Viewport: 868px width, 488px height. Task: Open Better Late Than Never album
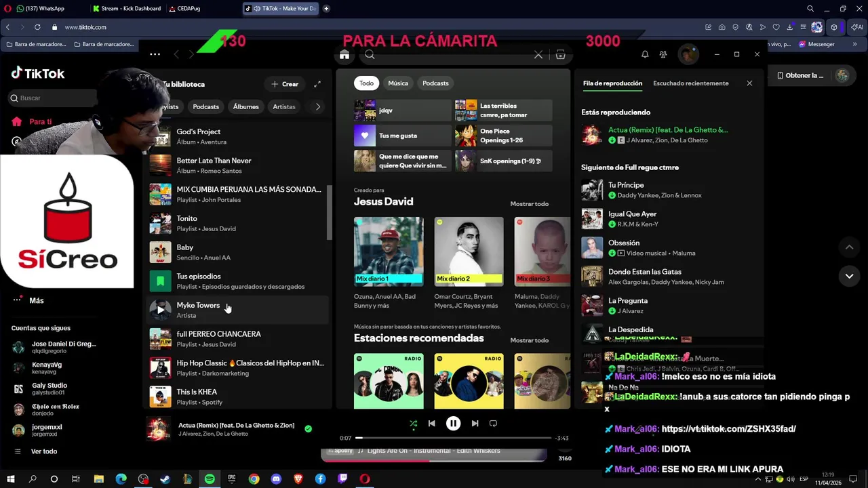pos(237,165)
